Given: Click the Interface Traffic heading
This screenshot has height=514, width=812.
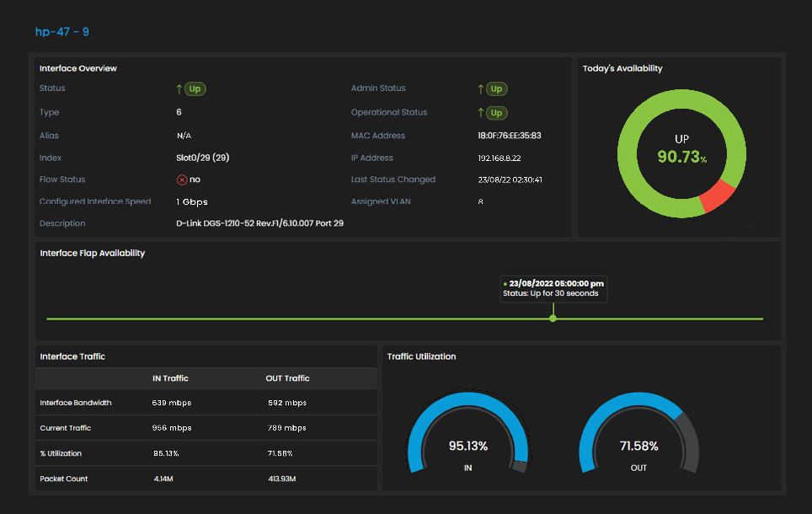Looking at the screenshot, I should click(x=72, y=356).
